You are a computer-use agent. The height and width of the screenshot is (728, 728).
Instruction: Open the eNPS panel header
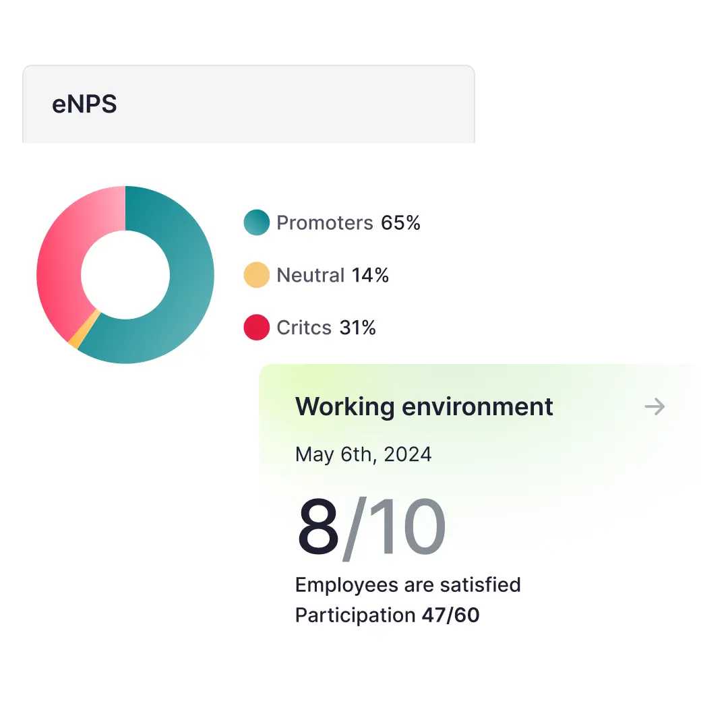tap(85, 104)
